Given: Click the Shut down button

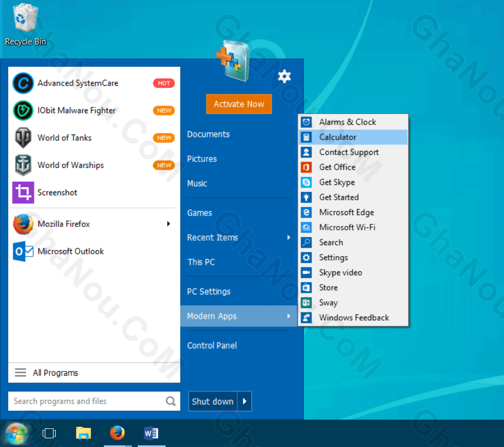Looking at the screenshot, I should tap(213, 401).
